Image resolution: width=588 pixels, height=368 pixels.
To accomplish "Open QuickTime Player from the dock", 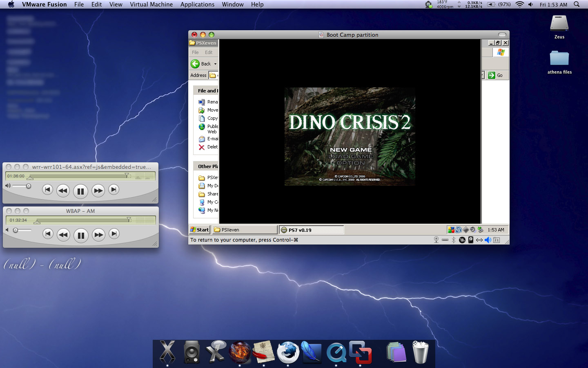I will click(336, 352).
